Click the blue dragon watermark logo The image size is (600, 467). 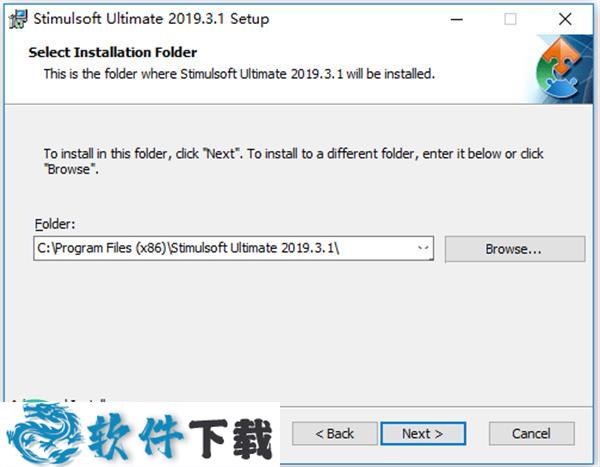(45, 433)
